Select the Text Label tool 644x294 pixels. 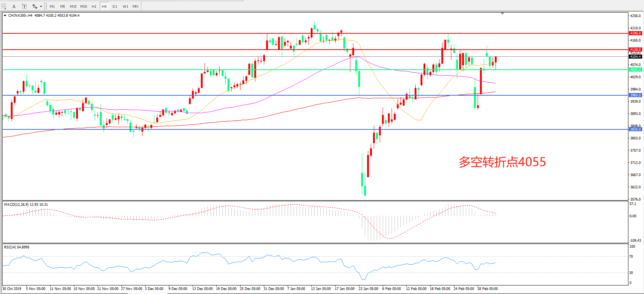(24, 6)
